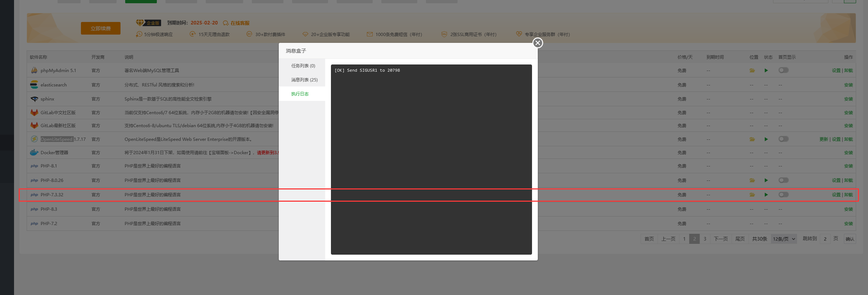Image resolution: width=868 pixels, height=295 pixels.
Task: Click the phpMyAdmin 5.1 app icon
Action: coord(34,70)
